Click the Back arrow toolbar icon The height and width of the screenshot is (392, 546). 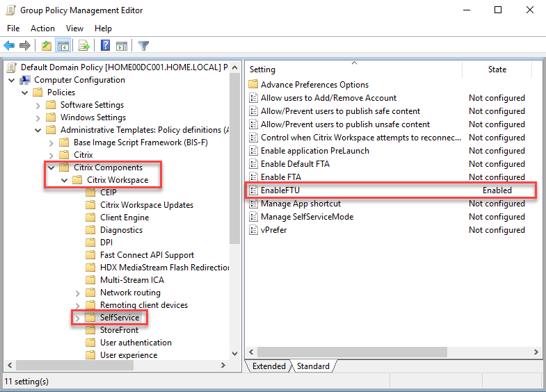click(9, 46)
